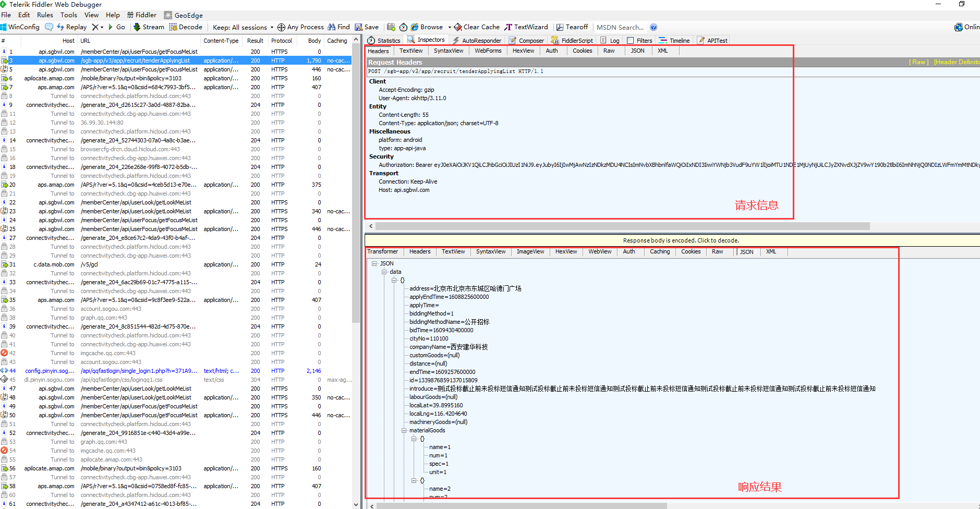The width and height of the screenshot is (980, 509).
Task: Clear Cache using toolbar button
Action: pyautogui.click(x=477, y=27)
